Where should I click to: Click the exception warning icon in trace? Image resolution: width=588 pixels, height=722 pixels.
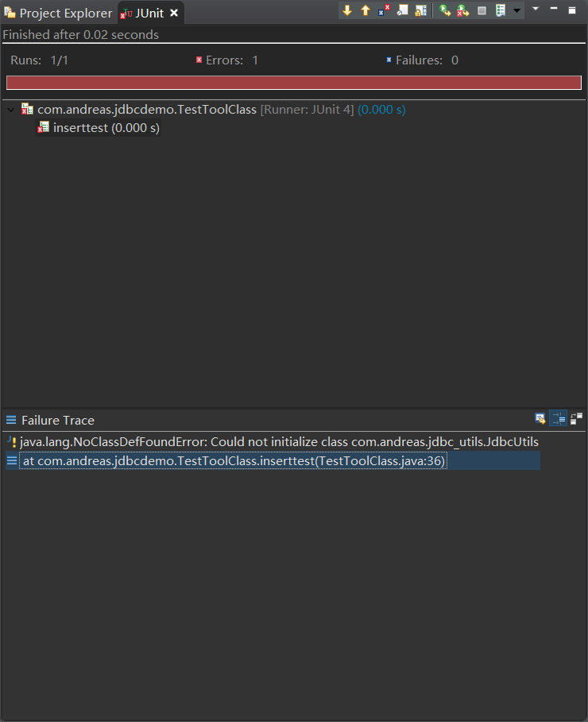[12, 442]
